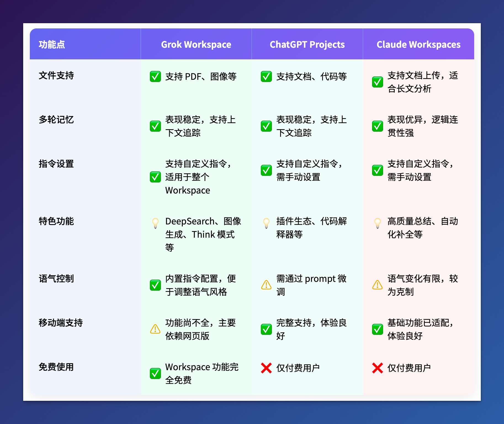
Task: Click the warning icon beside 功能尚不全，主要依赖网页版
Action: coord(155,329)
